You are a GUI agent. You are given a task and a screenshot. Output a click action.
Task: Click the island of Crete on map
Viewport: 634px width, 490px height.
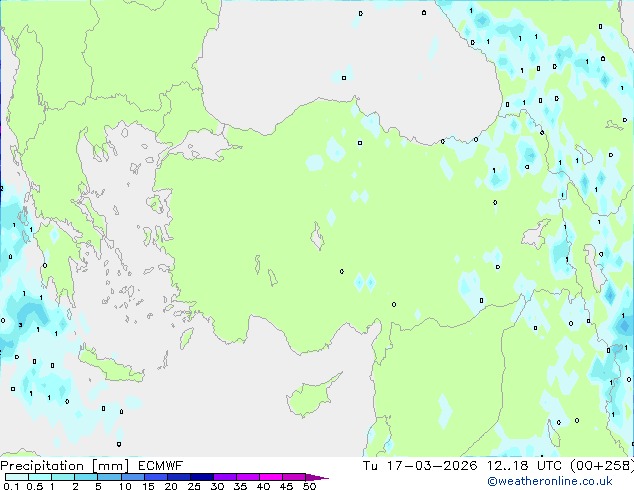[110, 364]
